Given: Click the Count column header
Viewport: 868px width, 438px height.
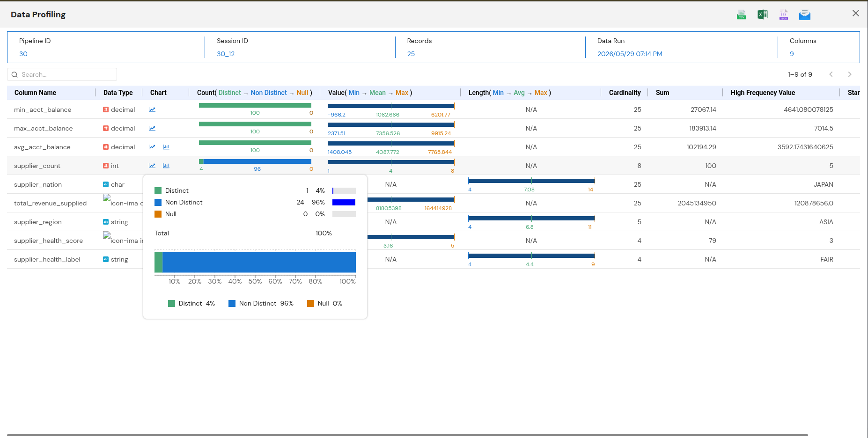Looking at the screenshot, I should pyautogui.click(x=254, y=93).
